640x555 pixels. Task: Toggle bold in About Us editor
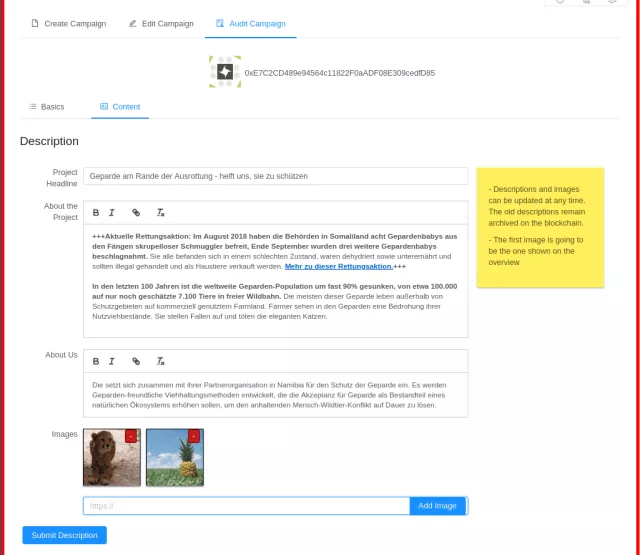click(x=96, y=361)
